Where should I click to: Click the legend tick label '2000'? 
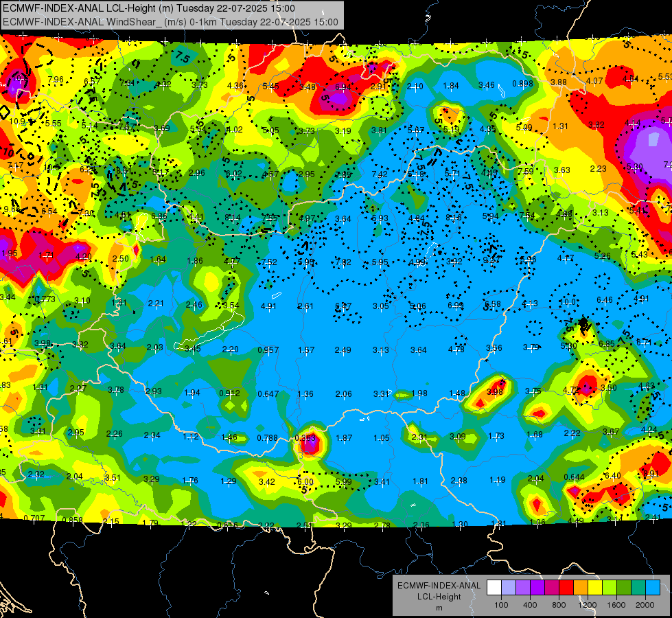click(x=645, y=605)
